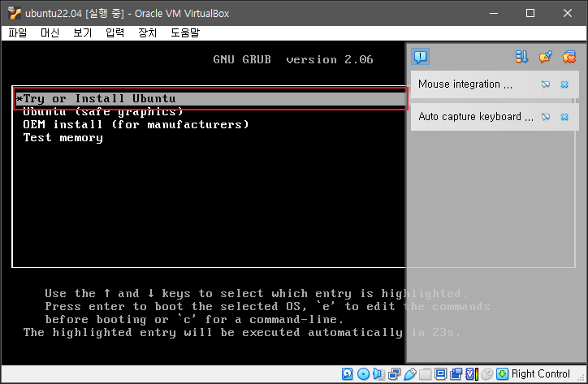Click the keep finished notifications pin icon

(545, 57)
